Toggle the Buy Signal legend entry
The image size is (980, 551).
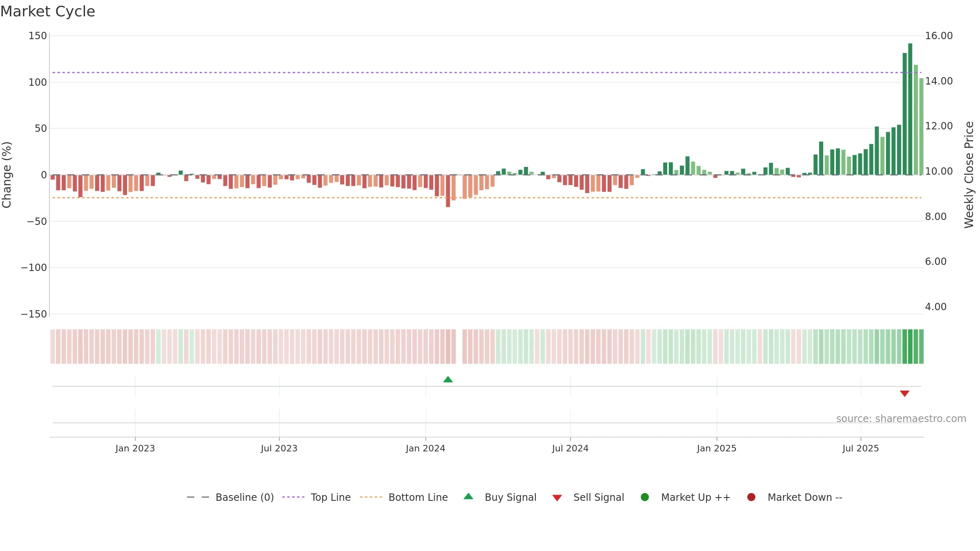coord(500,497)
